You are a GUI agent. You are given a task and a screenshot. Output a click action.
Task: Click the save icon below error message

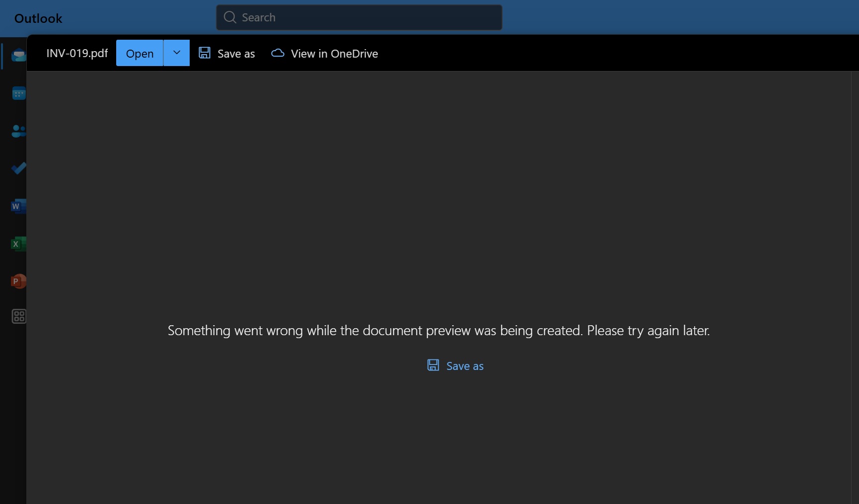tap(433, 365)
